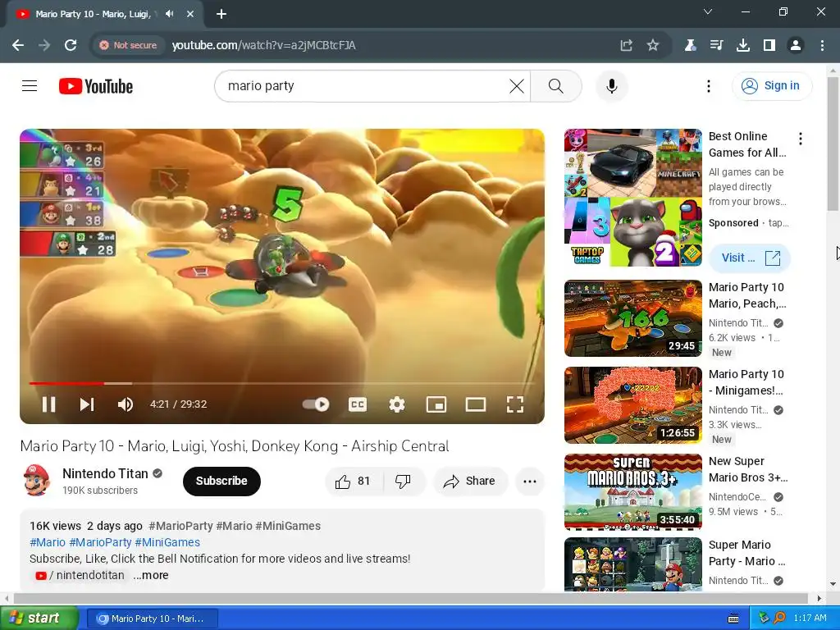
Task: Toggle Chrome side panel
Action: click(x=769, y=46)
